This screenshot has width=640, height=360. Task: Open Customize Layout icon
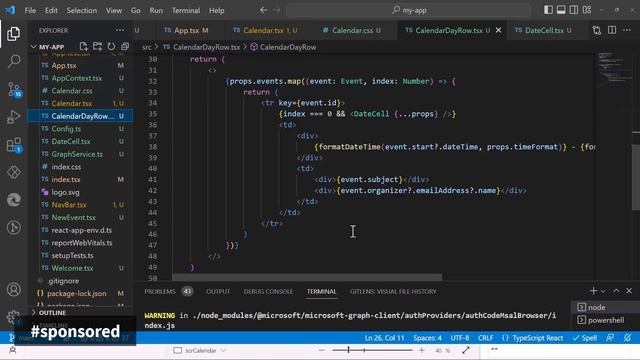coord(587,10)
